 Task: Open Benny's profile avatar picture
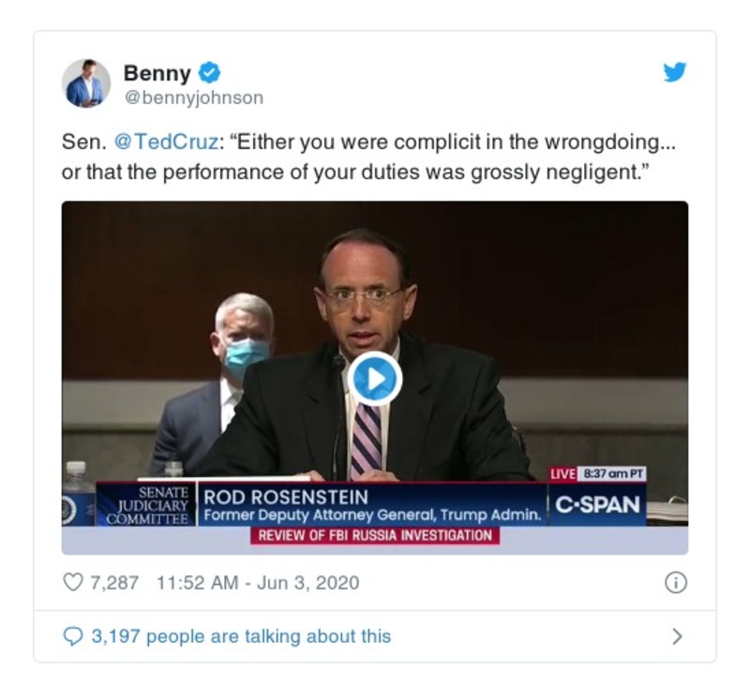(x=86, y=83)
